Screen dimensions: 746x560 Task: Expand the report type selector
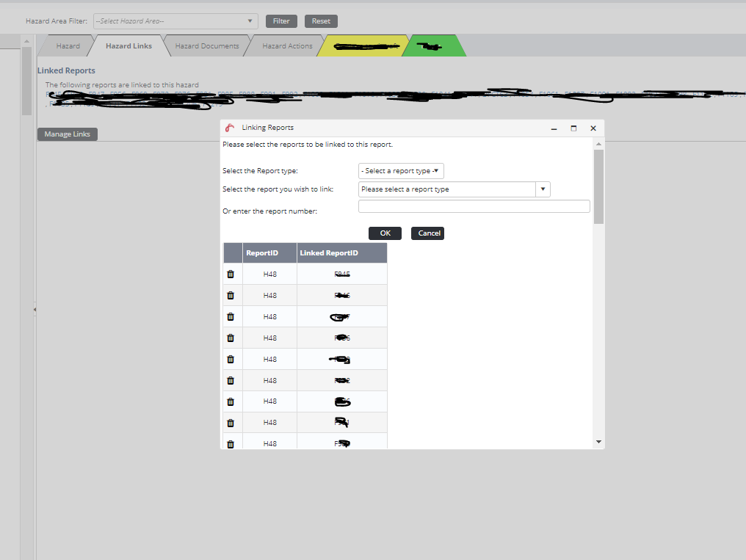[401, 171]
